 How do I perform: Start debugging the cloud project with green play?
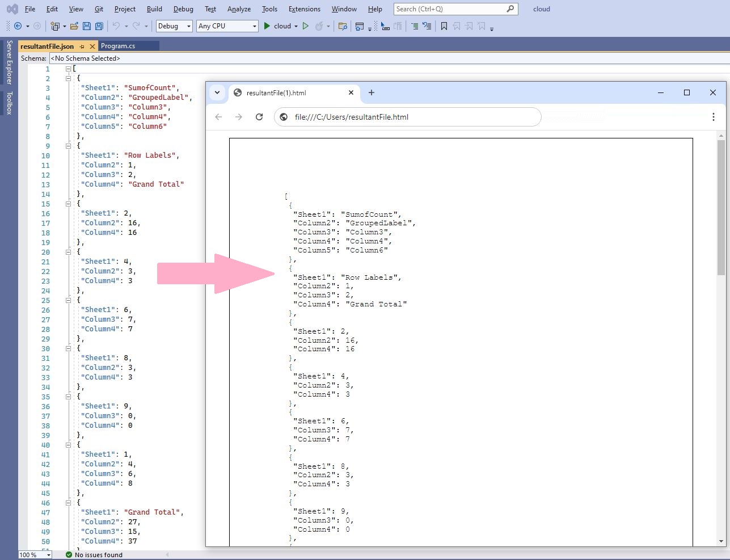click(x=267, y=26)
